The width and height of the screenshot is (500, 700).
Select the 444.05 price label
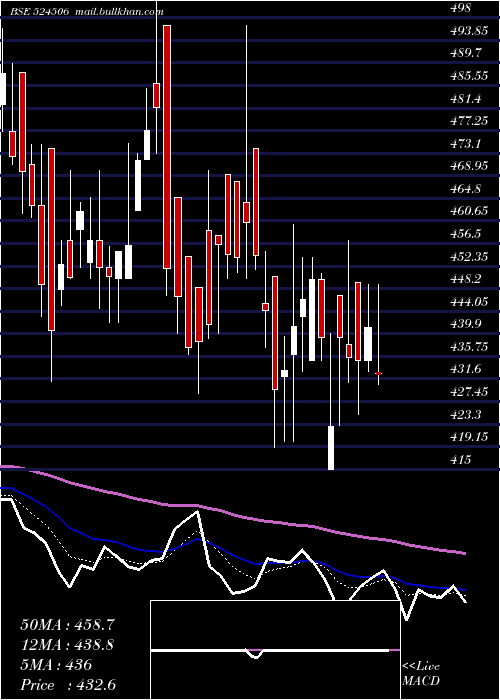pos(469,302)
